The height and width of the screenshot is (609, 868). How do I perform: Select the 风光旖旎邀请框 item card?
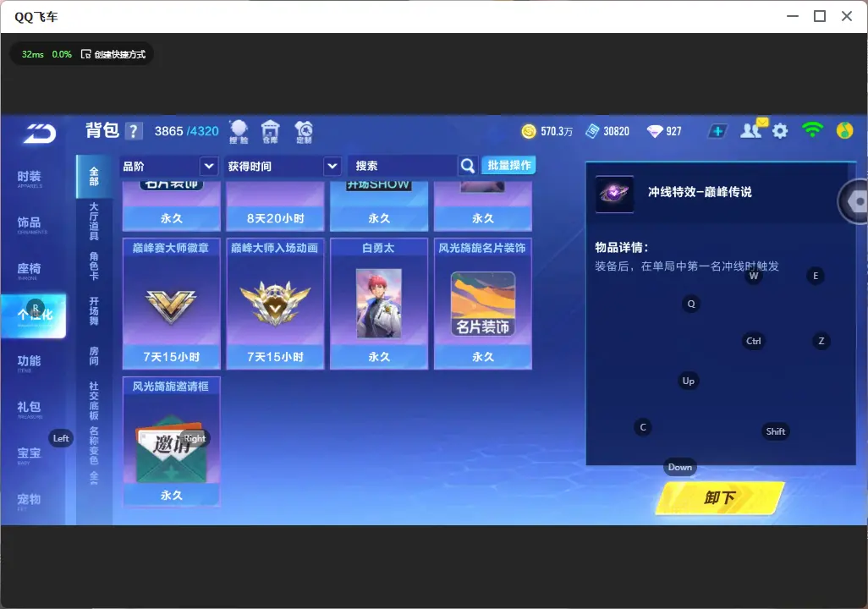click(171, 442)
